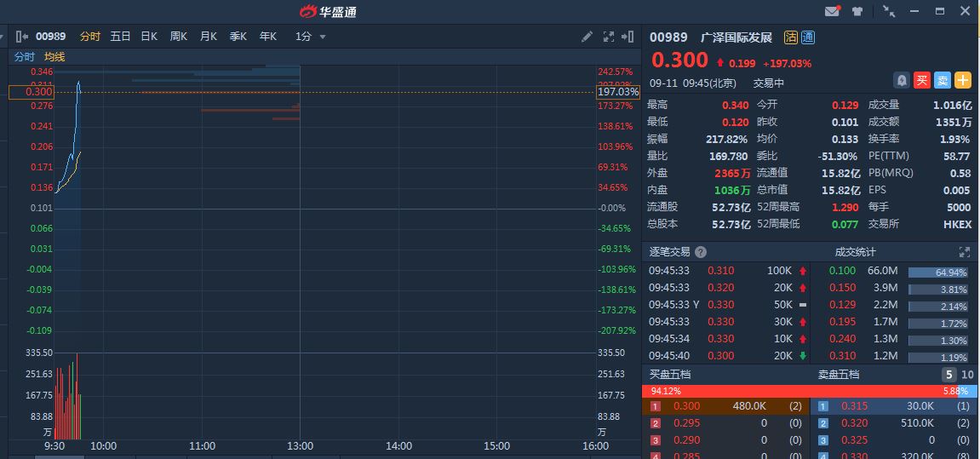Add stock to watchlist with plus
This screenshot has width=980, height=459.
click(x=962, y=80)
